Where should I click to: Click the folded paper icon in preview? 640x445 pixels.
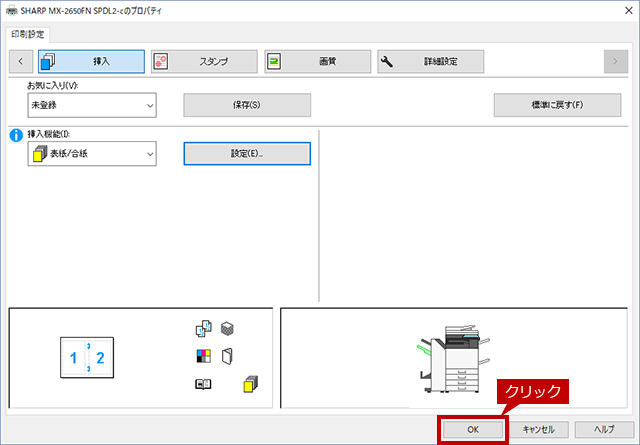click(227, 356)
